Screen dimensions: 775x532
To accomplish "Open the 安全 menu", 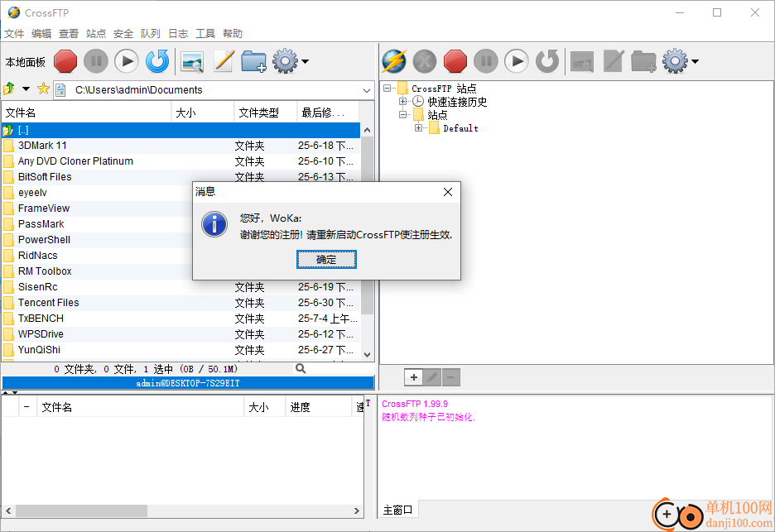I will click(123, 34).
